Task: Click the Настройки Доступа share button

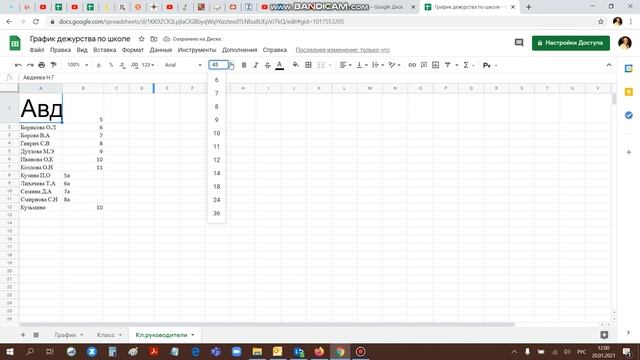Action: pos(571,43)
